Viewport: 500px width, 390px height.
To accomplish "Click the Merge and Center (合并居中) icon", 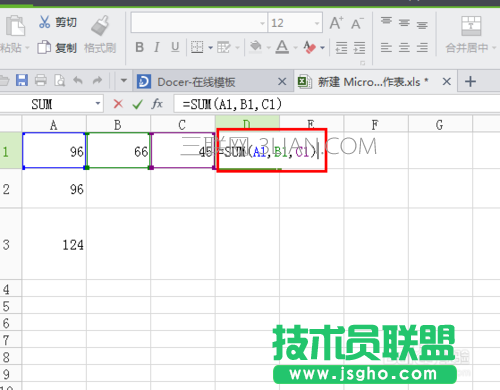I will coord(471,26).
